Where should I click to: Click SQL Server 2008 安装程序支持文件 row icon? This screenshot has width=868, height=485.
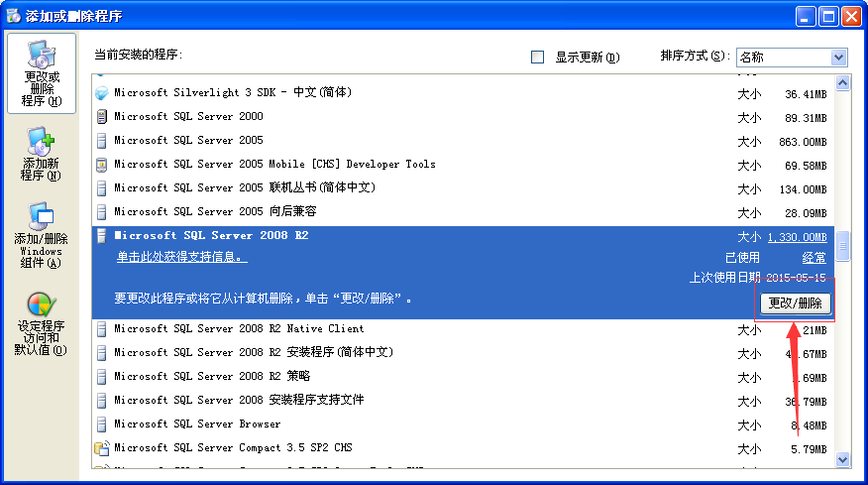tap(101, 401)
